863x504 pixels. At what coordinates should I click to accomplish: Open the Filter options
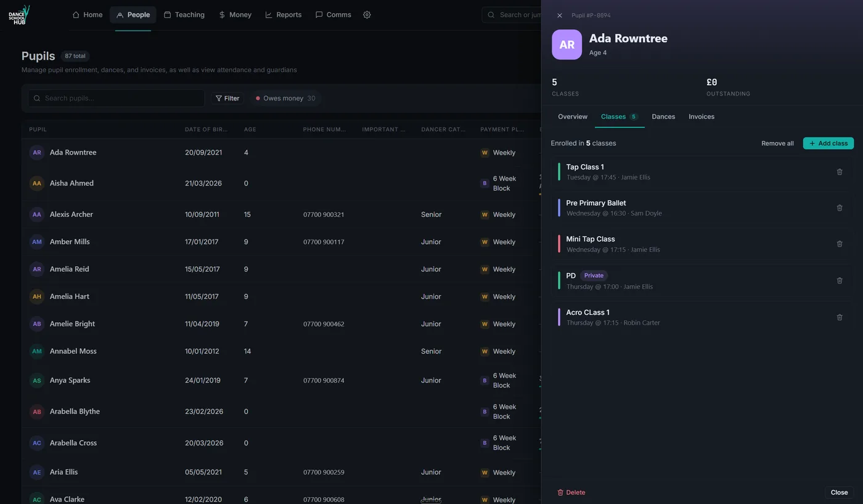pos(227,98)
